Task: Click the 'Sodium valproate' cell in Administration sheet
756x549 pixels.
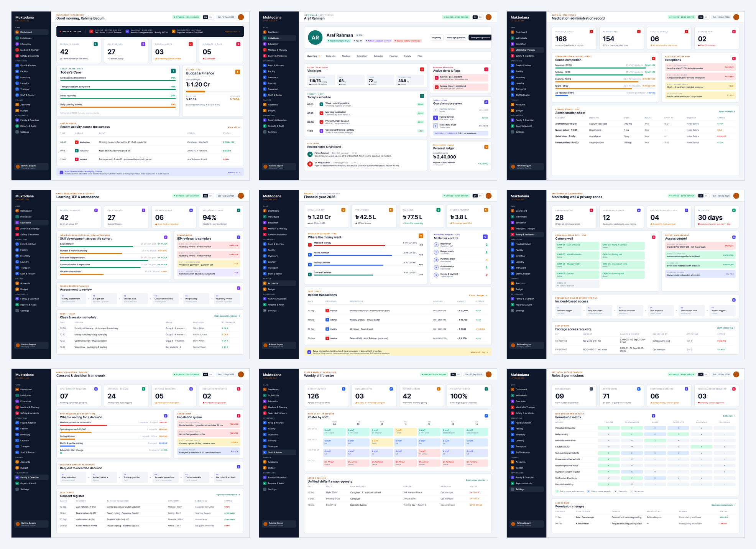Action: 598,124
